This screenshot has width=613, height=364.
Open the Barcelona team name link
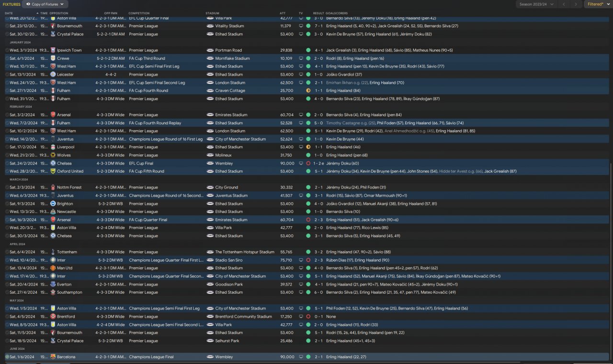(66, 357)
